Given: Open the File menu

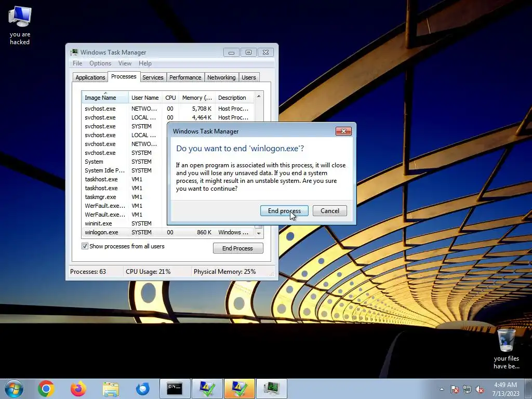Looking at the screenshot, I should [x=77, y=63].
